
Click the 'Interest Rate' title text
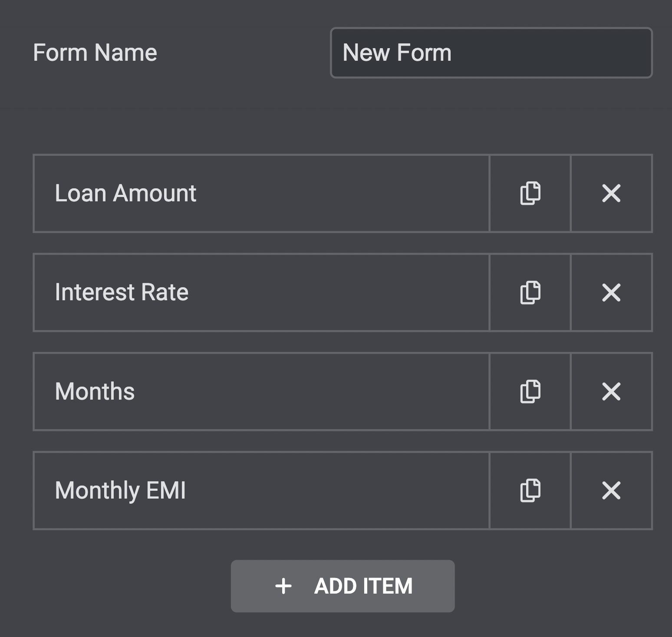pos(122,292)
